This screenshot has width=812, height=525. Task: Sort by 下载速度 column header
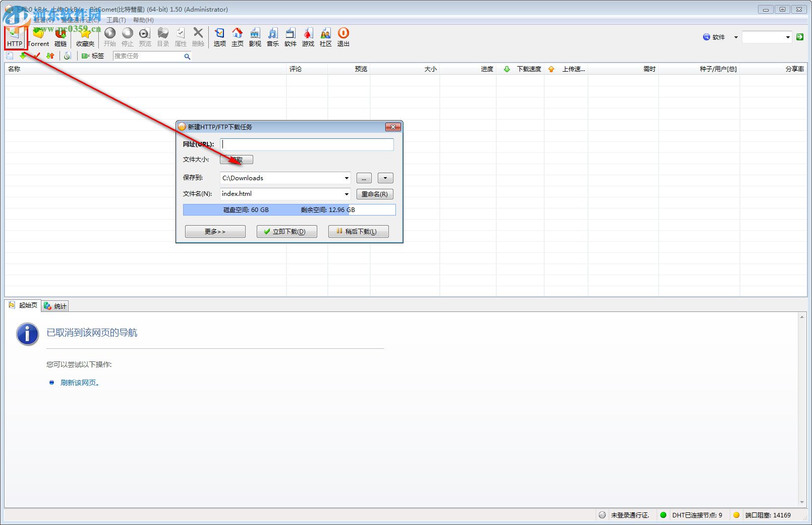coord(520,69)
